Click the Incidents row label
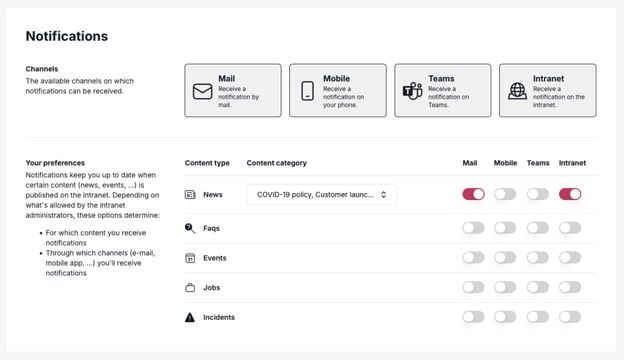 tap(219, 317)
